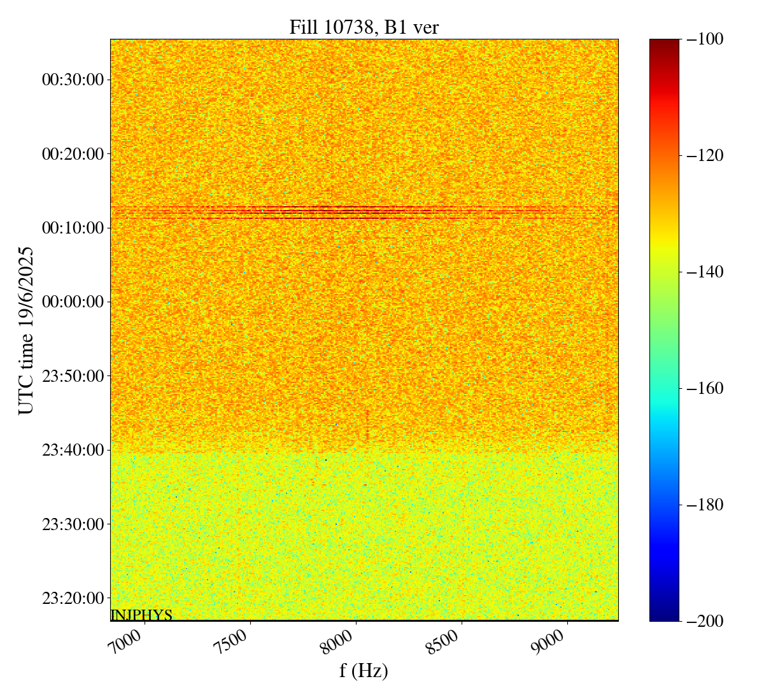Click the 23:20:00 time tick label
The height and width of the screenshot is (700, 764).
(x=73, y=598)
